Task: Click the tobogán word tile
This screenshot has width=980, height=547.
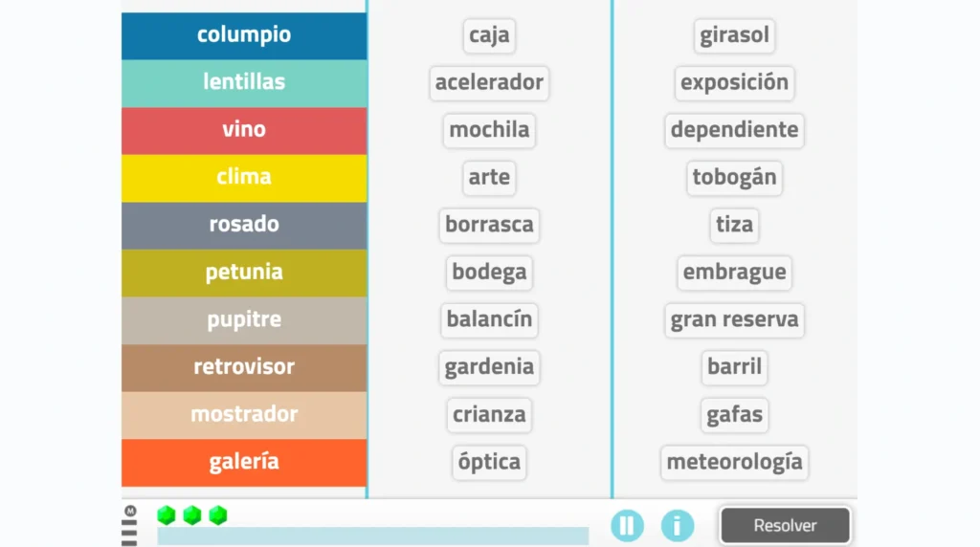Action: point(734,177)
